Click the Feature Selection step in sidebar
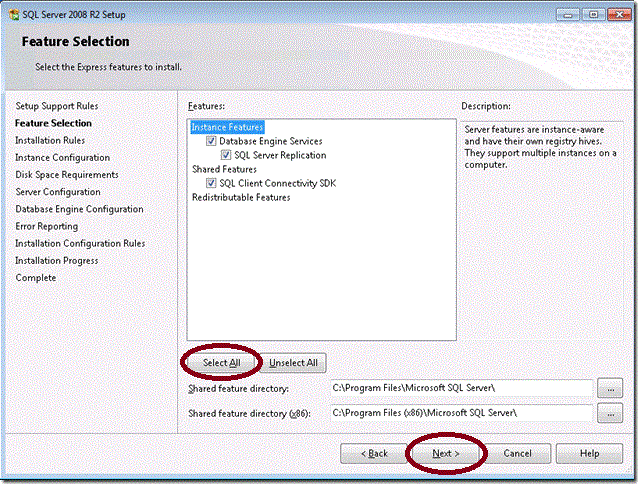 tap(53, 123)
